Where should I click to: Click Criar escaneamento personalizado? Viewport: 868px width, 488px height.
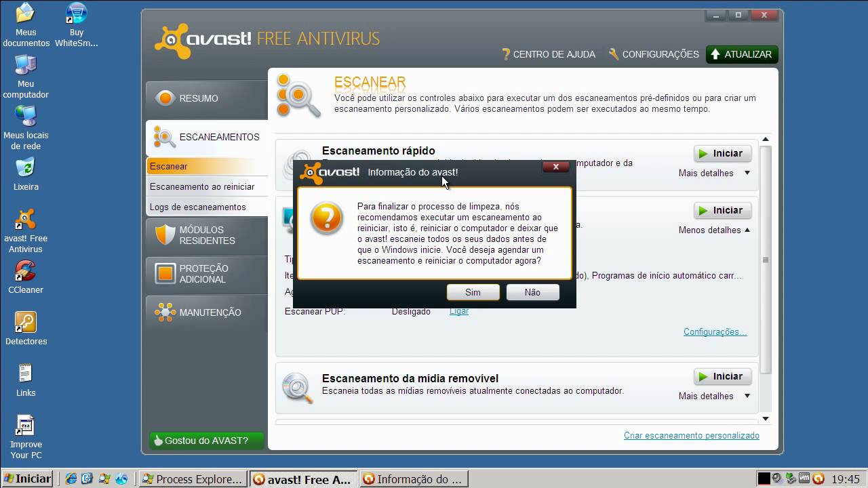692,436
